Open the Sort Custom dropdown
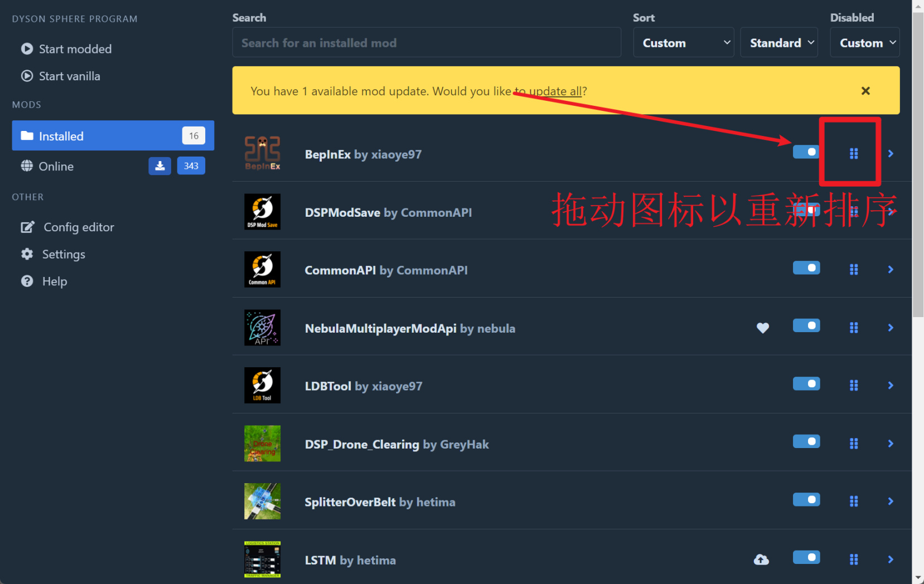 coord(684,42)
